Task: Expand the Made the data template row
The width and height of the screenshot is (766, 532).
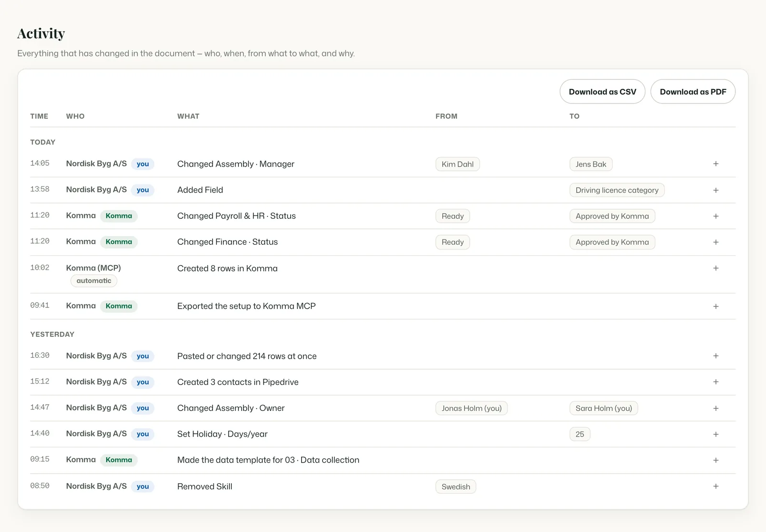Action: tap(716, 460)
